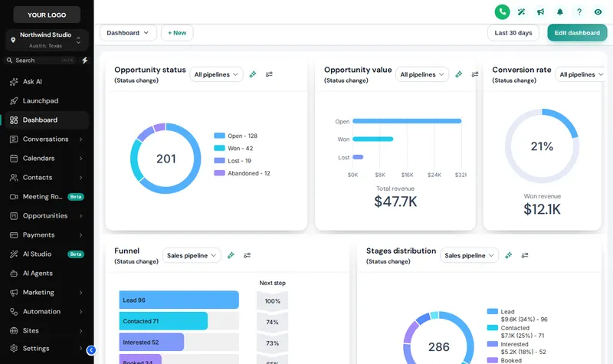Expand the Payments submenu chevron

[81, 235]
